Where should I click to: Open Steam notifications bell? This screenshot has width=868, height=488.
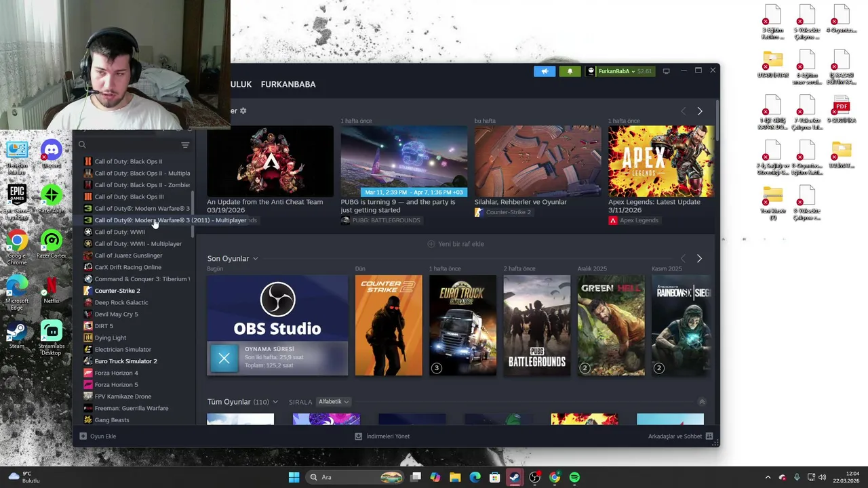(570, 71)
